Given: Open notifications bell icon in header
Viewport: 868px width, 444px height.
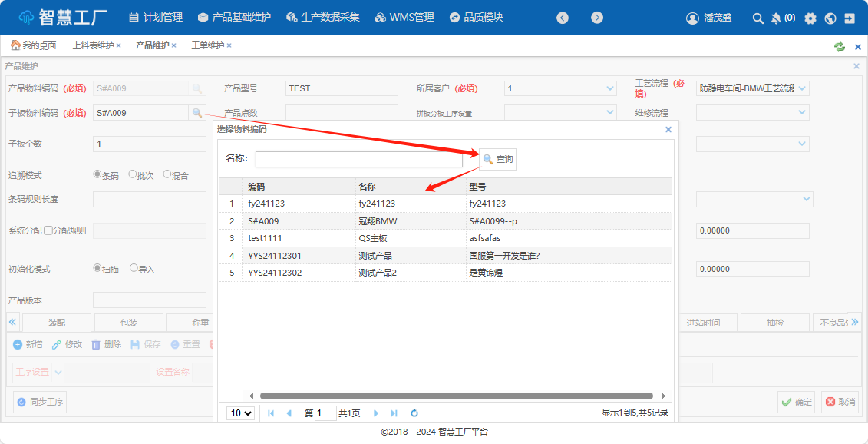Looking at the screenshot, I should pyautogui.click(x=776, y=18).
